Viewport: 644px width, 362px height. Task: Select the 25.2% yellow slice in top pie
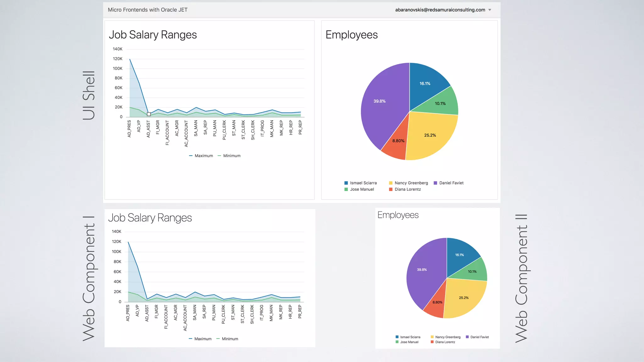[431, 135]
